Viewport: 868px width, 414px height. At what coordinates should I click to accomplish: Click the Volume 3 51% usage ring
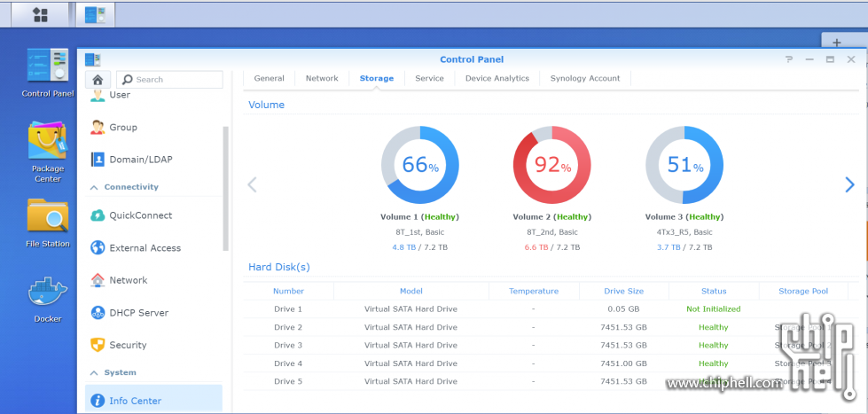[x=684, y=165]
